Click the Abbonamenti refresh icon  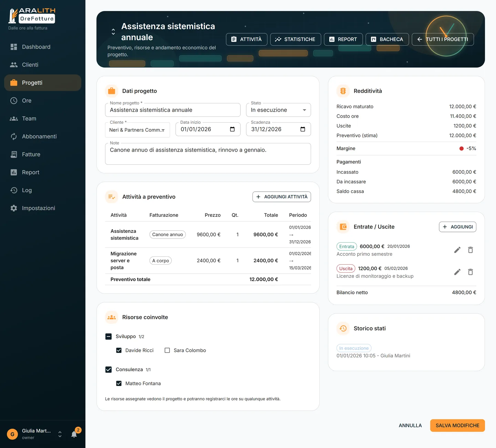click(x=14, y=136)
